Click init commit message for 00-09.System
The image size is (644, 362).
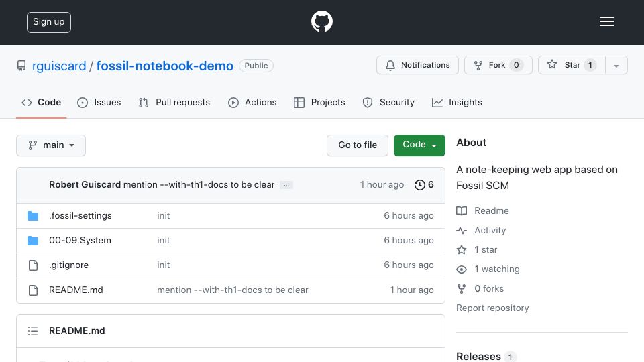pyautogui.click(x=163, y=241)
